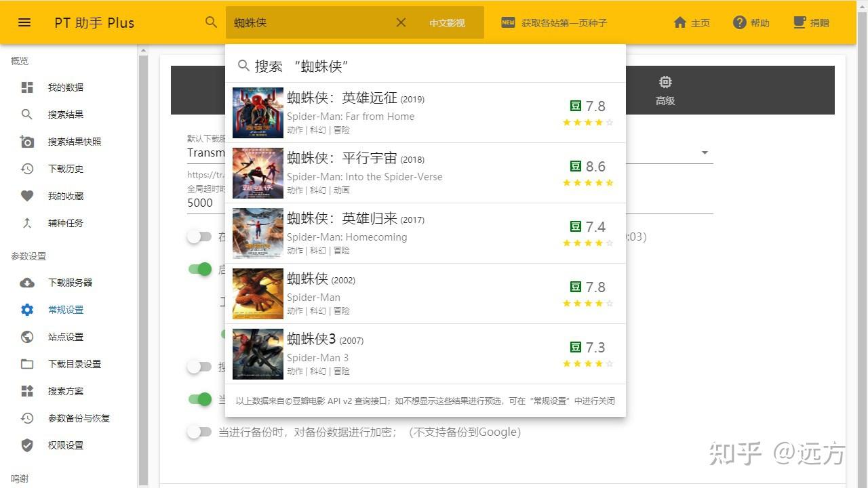Disable the green toggle for backup encryption row
This screenshot has width=868, height=488.
(x=200, y=399)
